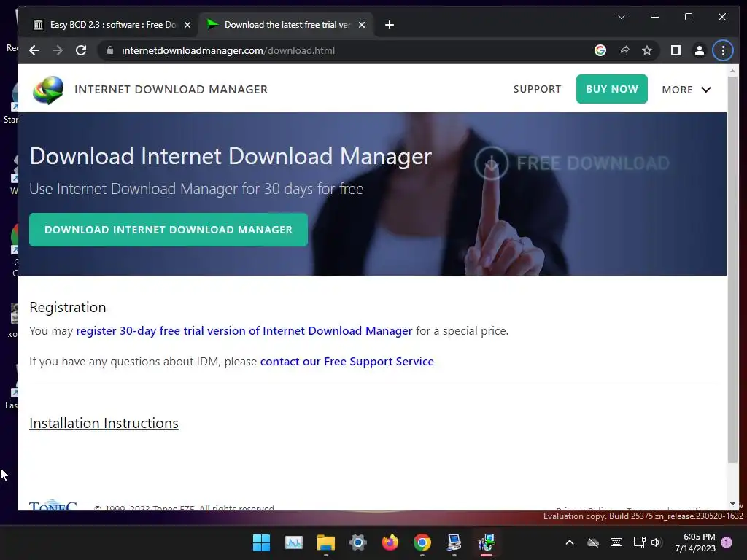Open the Windows Start menu
This screenshot has width=747, height=560.
[x=261, y=542]
